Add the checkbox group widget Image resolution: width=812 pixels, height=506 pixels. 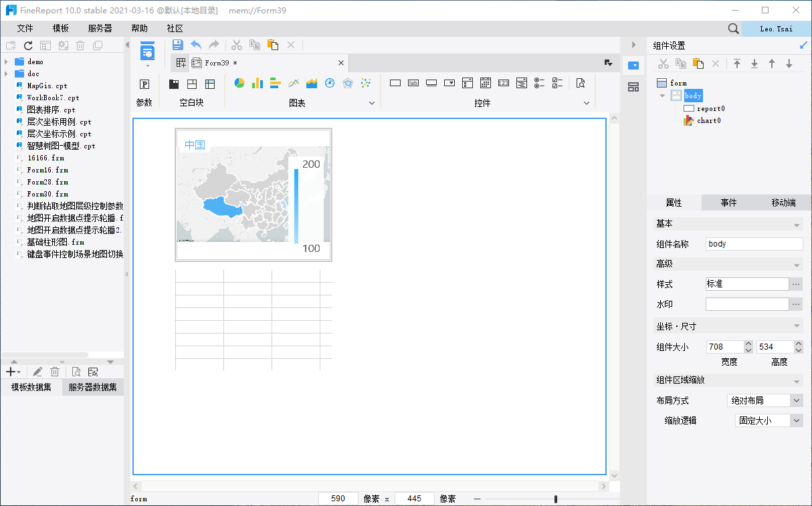tap(557, 84)
